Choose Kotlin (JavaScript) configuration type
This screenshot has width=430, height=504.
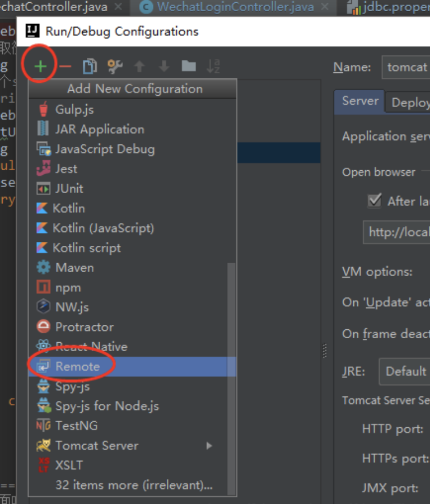[132, 228]
